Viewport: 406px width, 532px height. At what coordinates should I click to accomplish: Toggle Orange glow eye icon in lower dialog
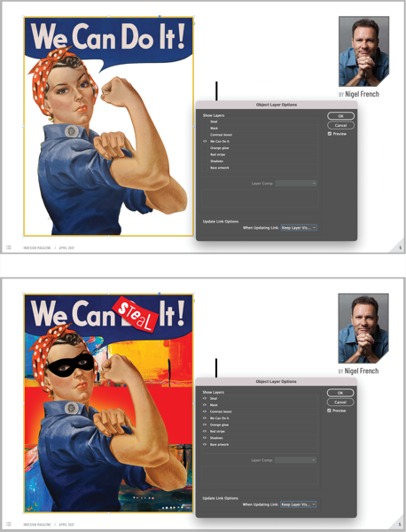205,425
